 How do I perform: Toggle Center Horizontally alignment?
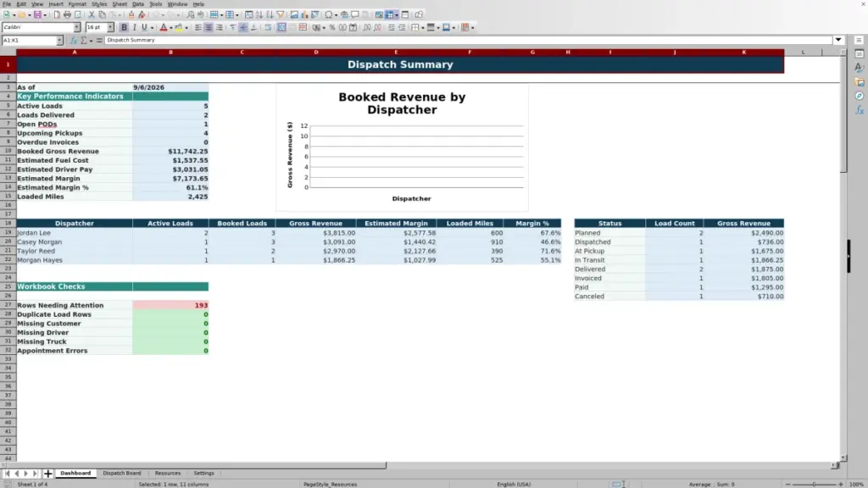coord(209,27)
